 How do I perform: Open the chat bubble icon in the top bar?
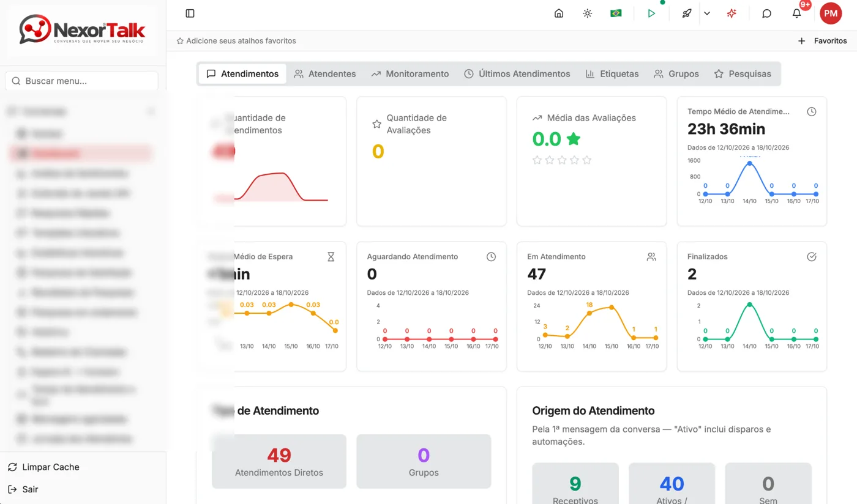click(x=766, y=13)
